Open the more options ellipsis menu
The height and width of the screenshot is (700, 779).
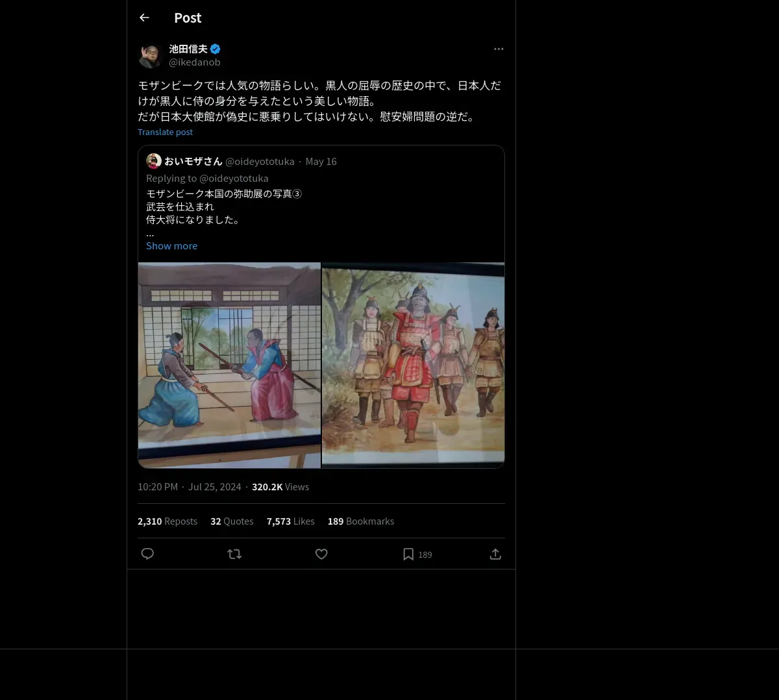[x=499, y=49]
